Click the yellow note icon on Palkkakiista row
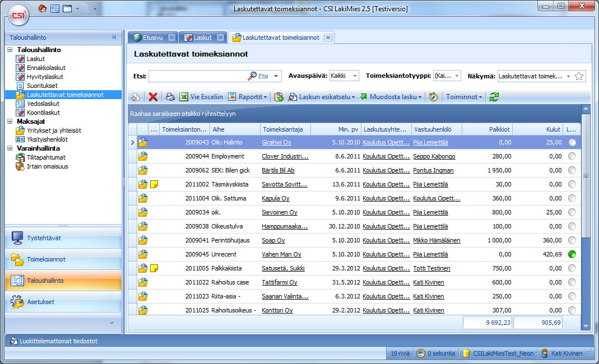This screenshot has height=364, width=599. pos(154,268)
